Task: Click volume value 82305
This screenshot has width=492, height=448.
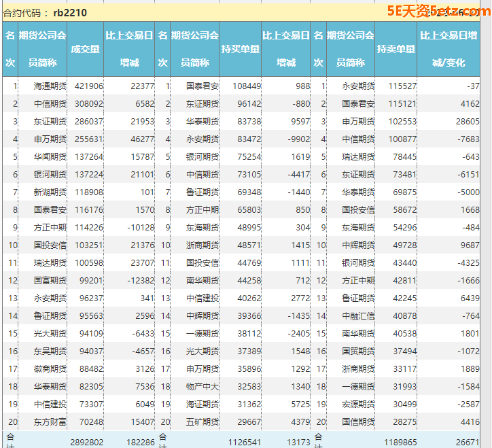Action: (91, 386)
